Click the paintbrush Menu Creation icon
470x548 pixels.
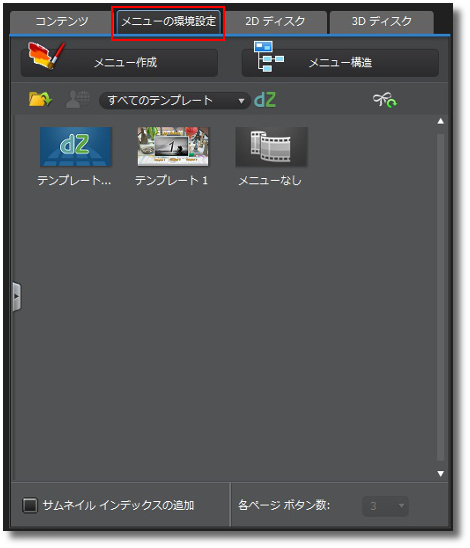click(x=46, y=55)
